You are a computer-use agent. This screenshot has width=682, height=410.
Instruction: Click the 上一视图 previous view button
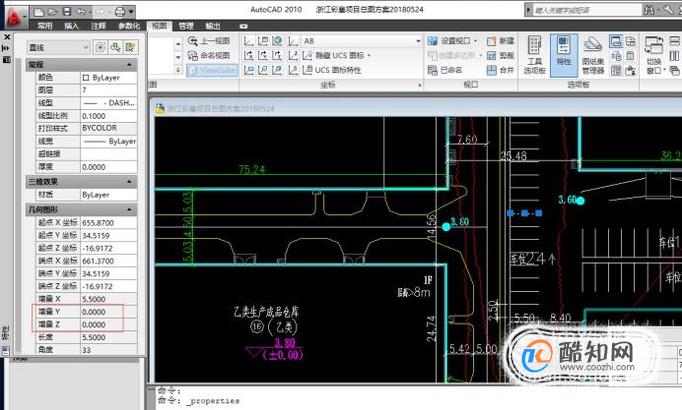(209, 41)
